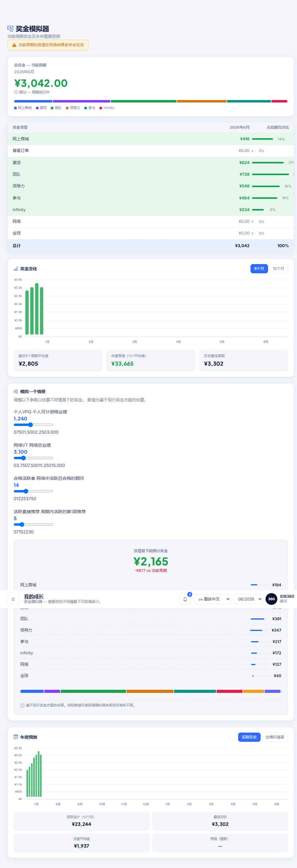Click the ¥3,042.00 total bonus amount
The image size is (297, 868).
tap(41, 83)
